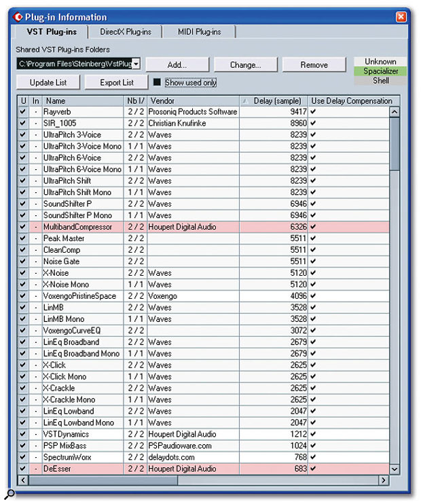This screenshot has height=504, width=421.
Task: Click the Export List button
Action: [x=117, y=83]
